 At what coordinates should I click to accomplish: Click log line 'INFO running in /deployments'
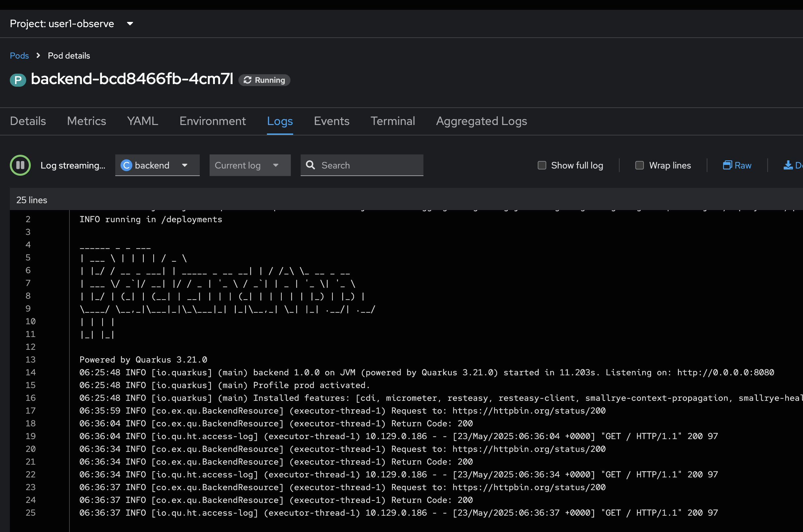point(151,220)
